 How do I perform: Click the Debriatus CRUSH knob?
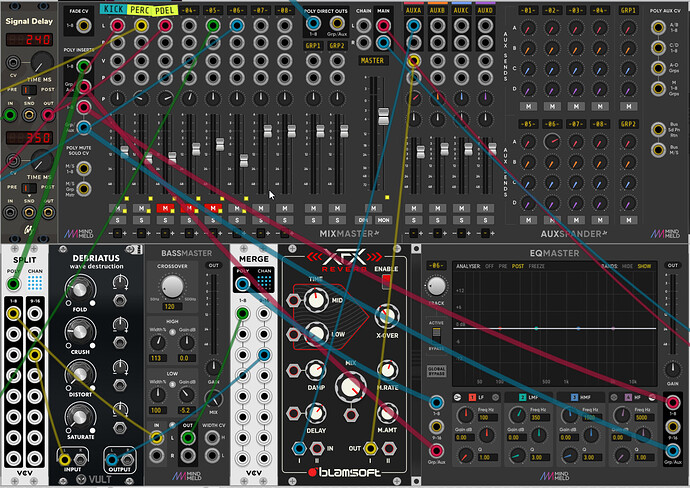tap(80, 332)
